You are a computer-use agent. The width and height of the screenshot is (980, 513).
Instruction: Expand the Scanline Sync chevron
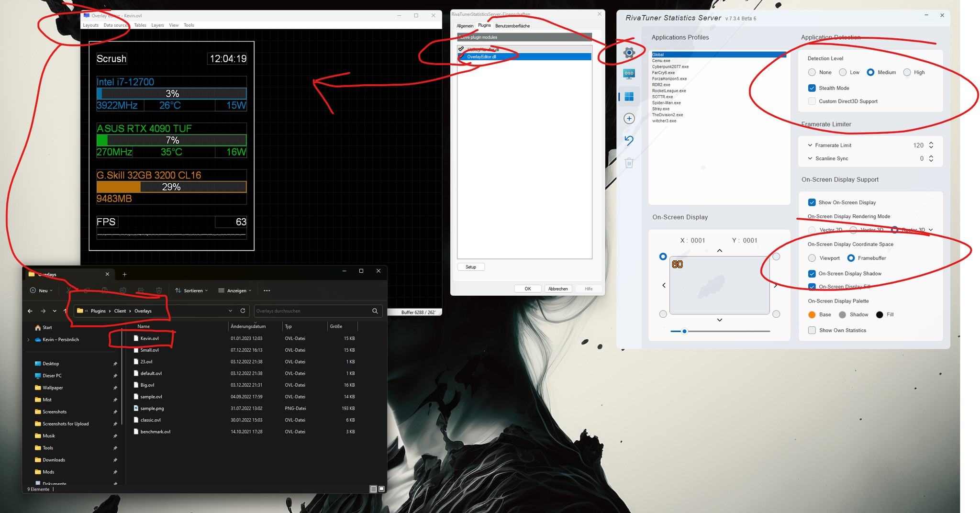point(810,158)
